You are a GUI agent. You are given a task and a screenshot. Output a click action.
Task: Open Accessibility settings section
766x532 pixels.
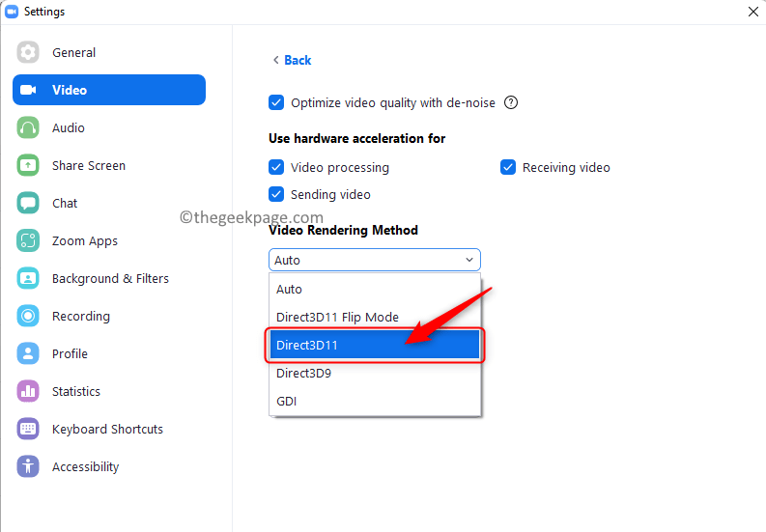click(86, 466)
